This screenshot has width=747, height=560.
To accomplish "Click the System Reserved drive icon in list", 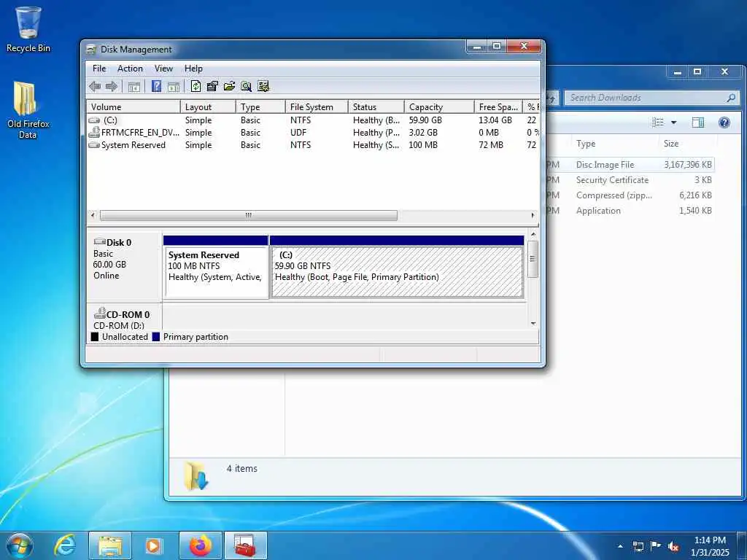I will pos(94,145).
